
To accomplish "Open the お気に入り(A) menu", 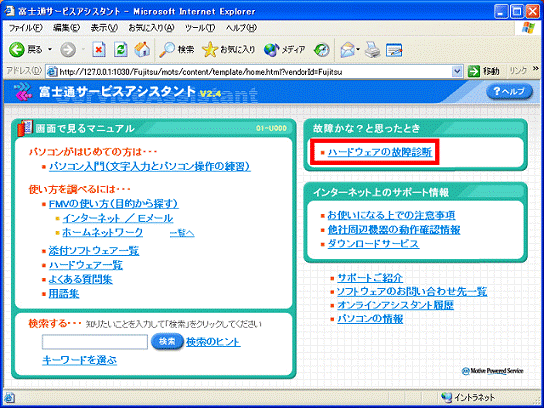I will click(151, 28).
